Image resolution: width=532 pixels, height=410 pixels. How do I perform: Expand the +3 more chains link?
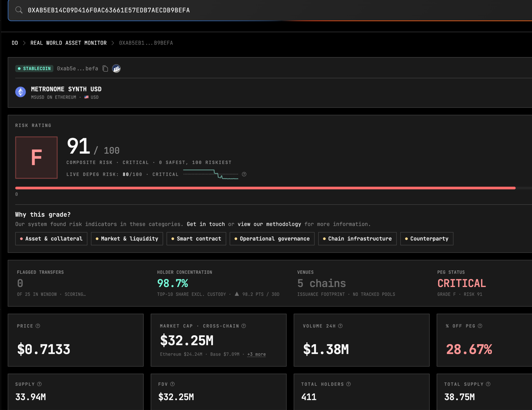[256, 354]
